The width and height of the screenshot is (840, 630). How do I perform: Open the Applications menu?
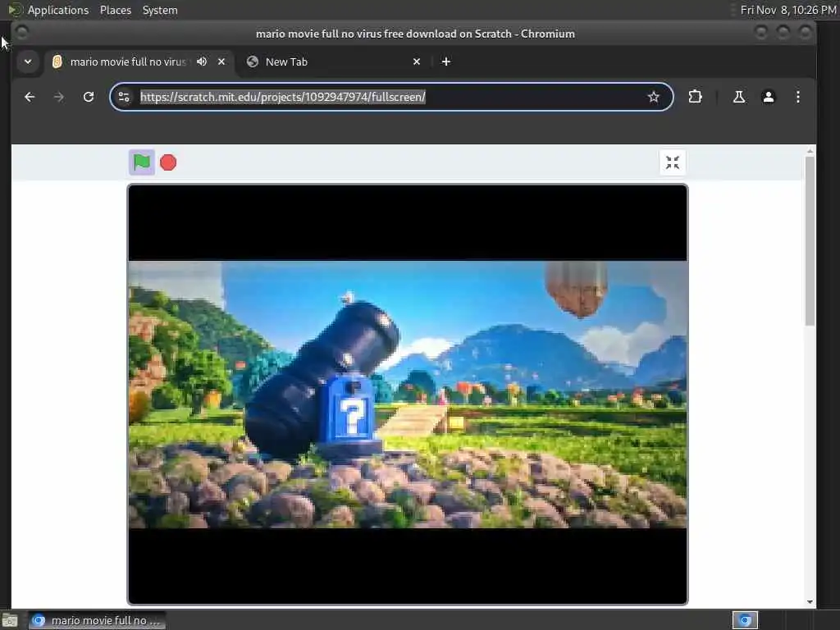tap(58, 10)
